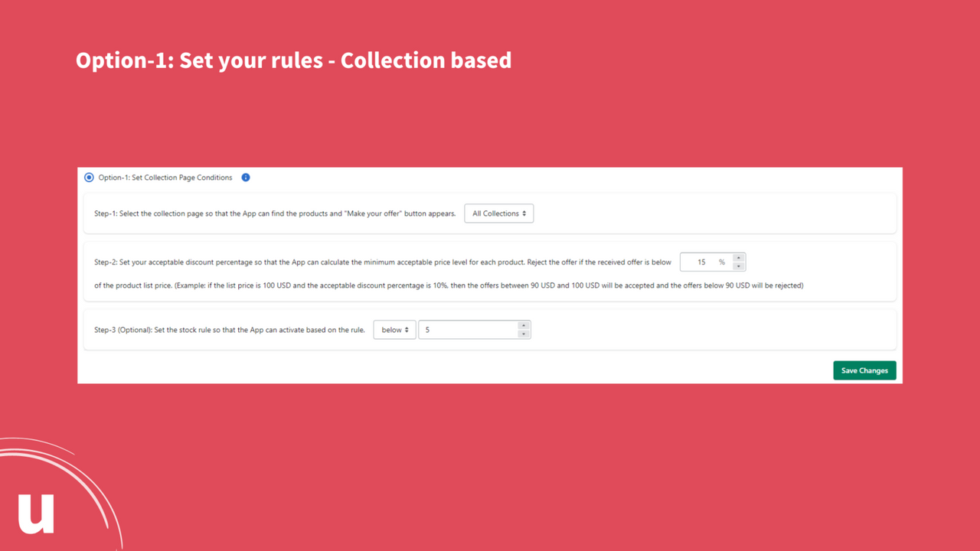Viewport: 980px width, 551px height.
Task: Click the blue info icon beside Option-1
Action: [246, 178]
